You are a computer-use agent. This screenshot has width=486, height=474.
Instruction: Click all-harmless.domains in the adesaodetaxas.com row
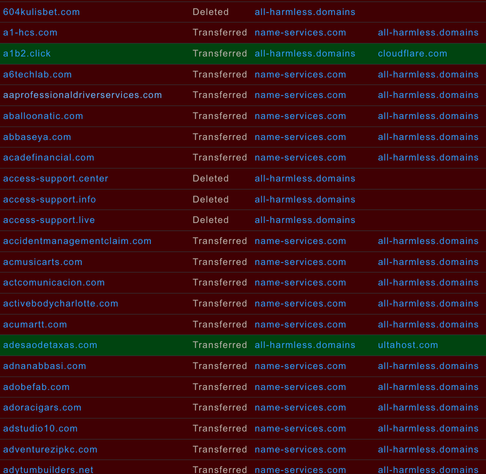(x=305, y=345)
